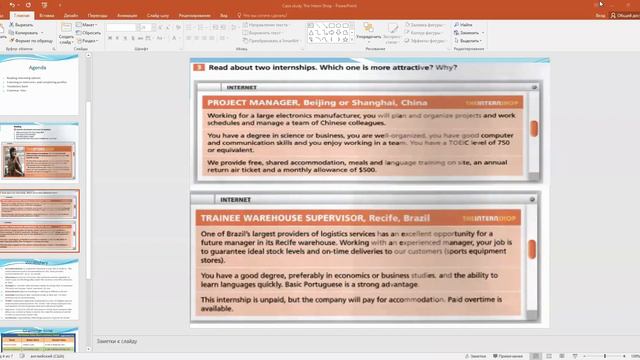Screen dimensions: 640x360
Task: Switch to the Home (Главная) tab
Action: [x=22, y=16]
